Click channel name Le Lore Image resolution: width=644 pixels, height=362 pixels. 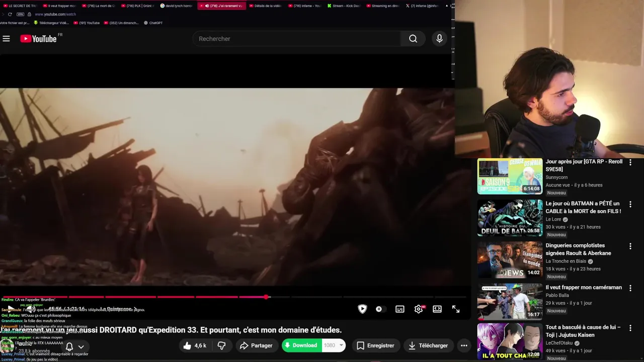click(553, 219)
